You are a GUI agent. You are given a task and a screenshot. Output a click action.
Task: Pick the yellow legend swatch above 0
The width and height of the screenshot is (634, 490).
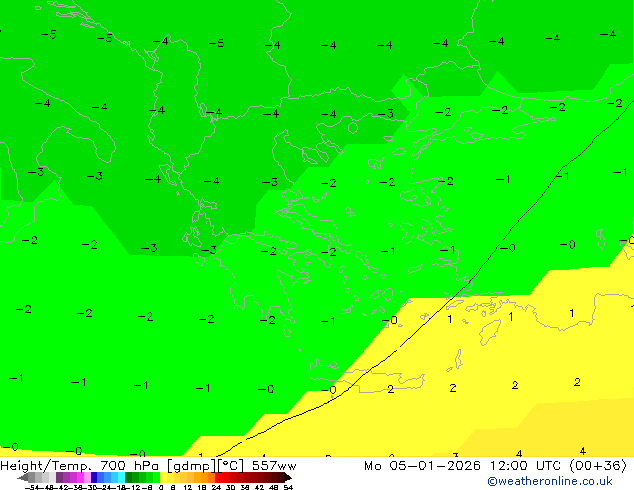(x=163, y=477)
